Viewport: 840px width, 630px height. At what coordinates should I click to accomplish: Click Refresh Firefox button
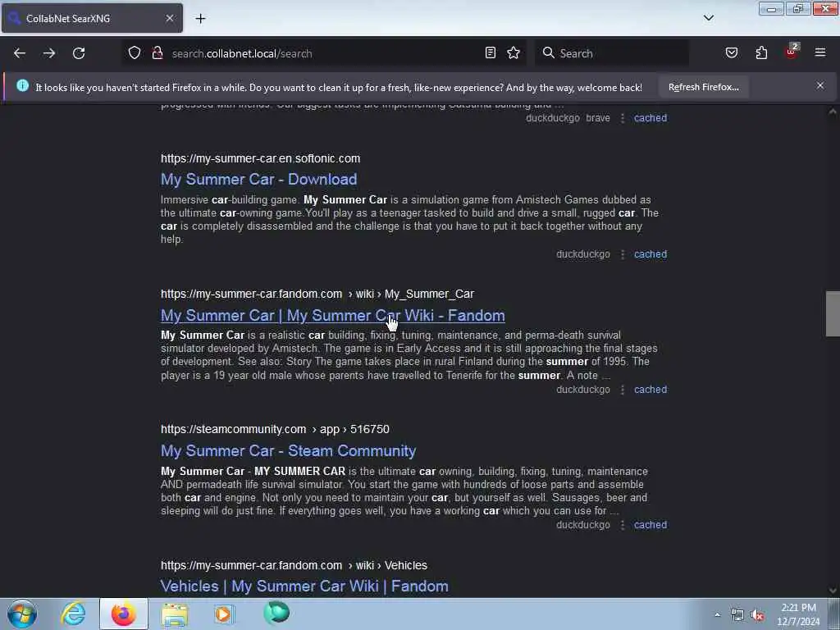point(703,87)
